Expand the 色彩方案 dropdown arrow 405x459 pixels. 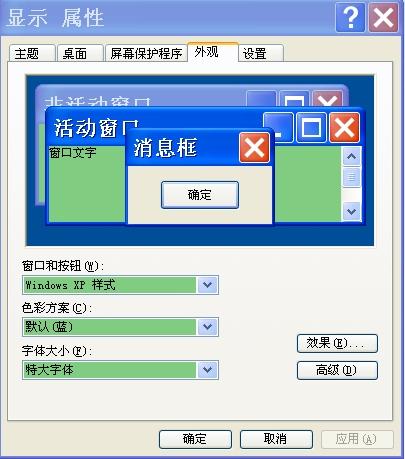pos(207,327)
